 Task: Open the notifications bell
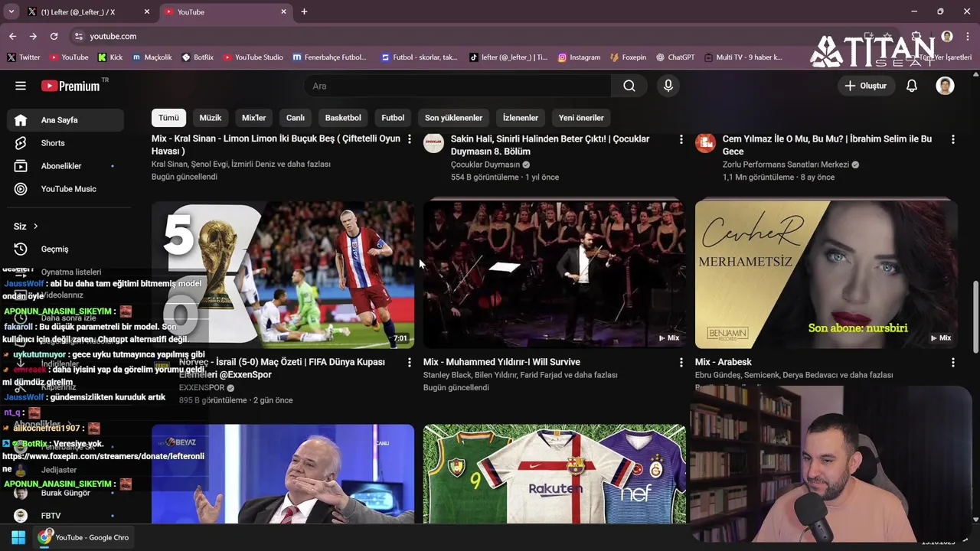click(x=912, y=86)
